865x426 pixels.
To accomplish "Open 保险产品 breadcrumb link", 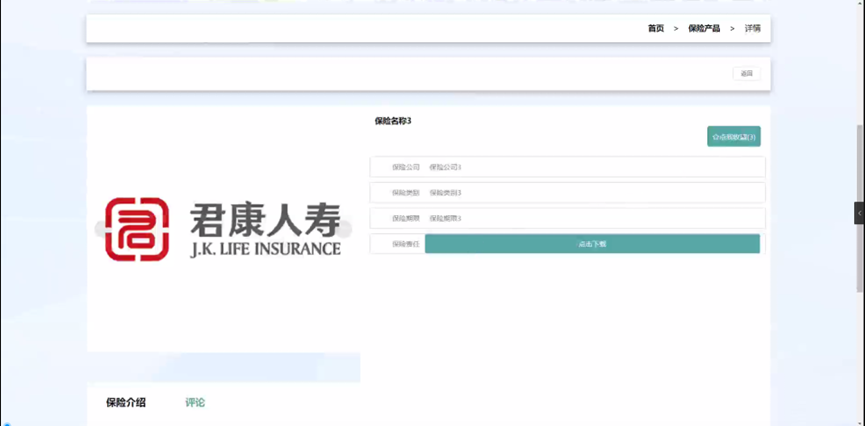I will (703, 29).
